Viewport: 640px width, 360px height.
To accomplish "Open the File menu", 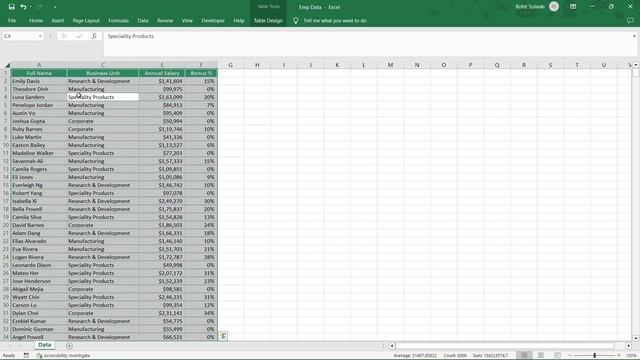I will tap(12, 20).
